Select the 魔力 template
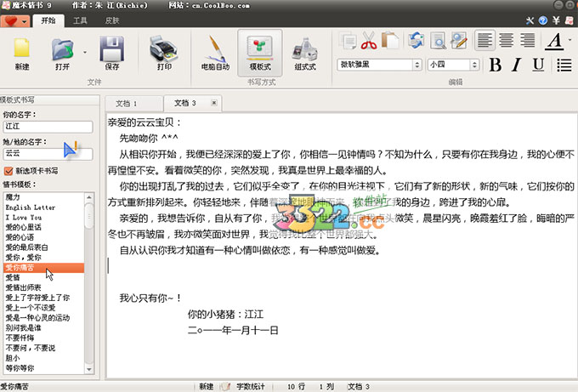This screenshot has height=392, width=578. pyautogui.click(x=44, y=197)
